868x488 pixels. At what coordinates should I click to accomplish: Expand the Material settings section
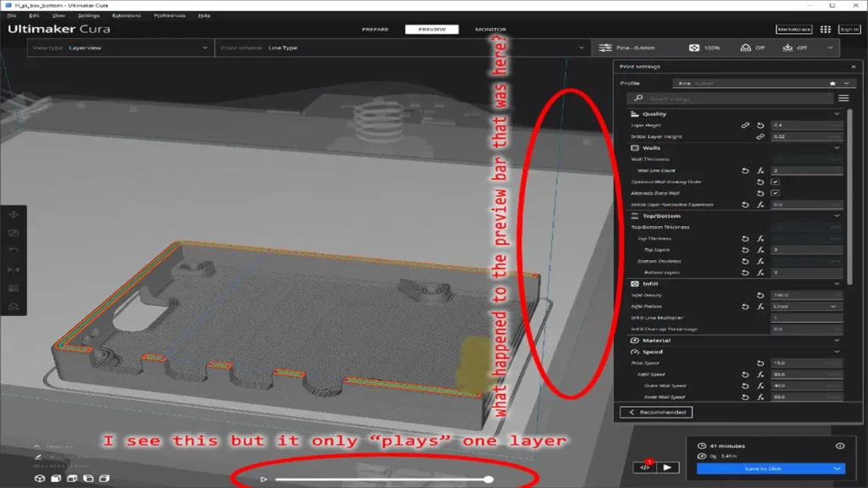click(837, 341)
